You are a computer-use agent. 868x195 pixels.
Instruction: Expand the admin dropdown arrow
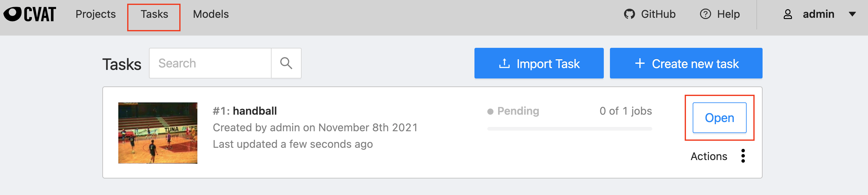click(852, 14)
